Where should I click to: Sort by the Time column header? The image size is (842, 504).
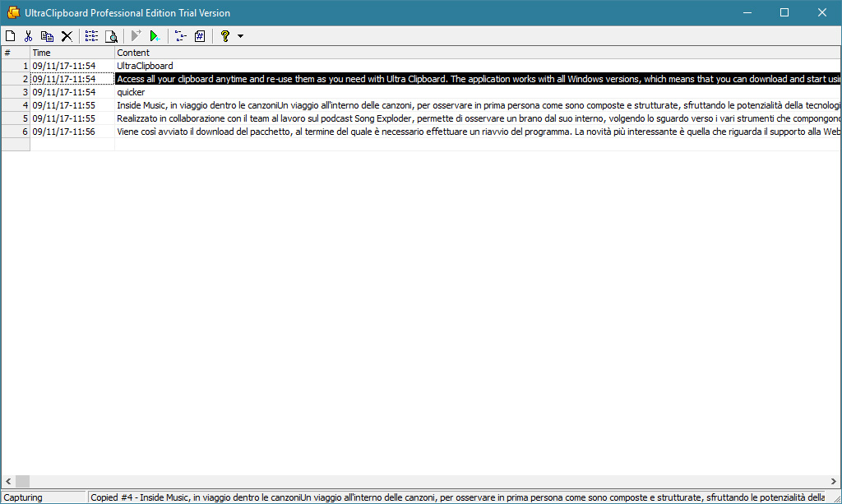pyautogui.click(x=72, y=53)
